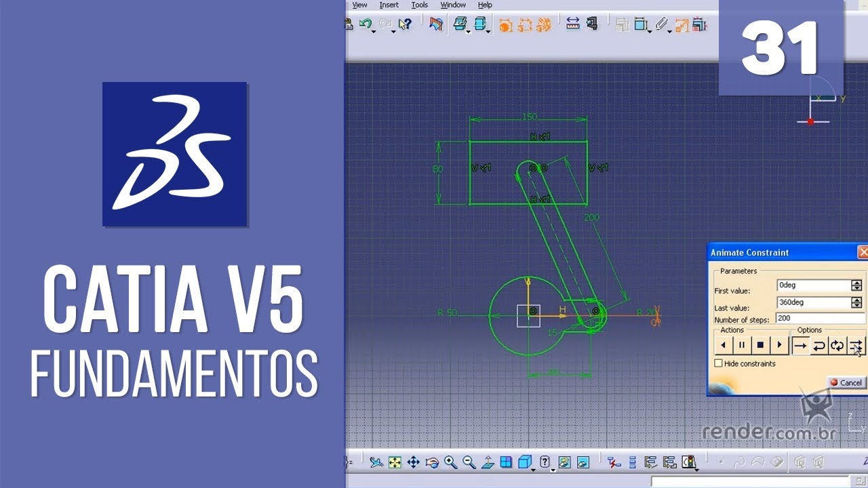Click the Number of steps field
Image resolution: width=868 pixels, height=488 pixels.
pos(820,318)
